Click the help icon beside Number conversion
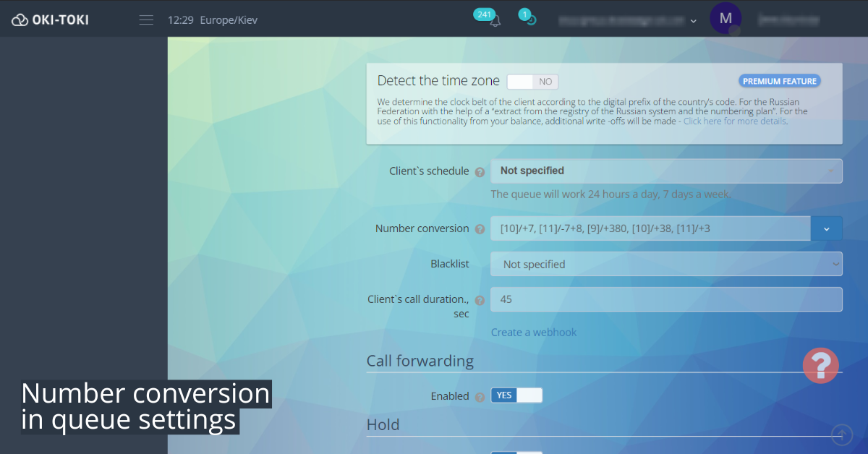Screen dimensions: 868x454 click(x=480, y=228)
